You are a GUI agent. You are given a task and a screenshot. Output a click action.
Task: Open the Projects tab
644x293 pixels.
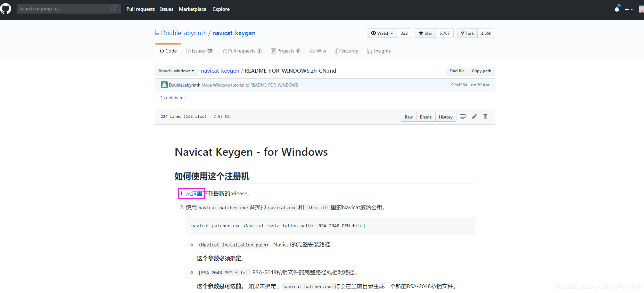point(286,51)
